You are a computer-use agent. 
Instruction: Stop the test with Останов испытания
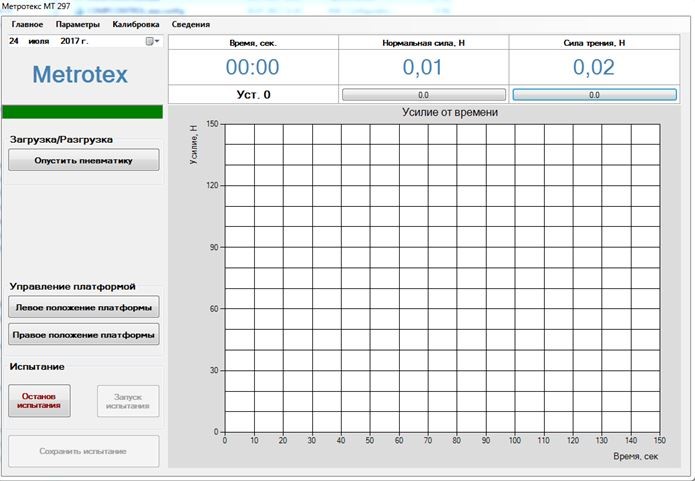(x=39, y=401)
